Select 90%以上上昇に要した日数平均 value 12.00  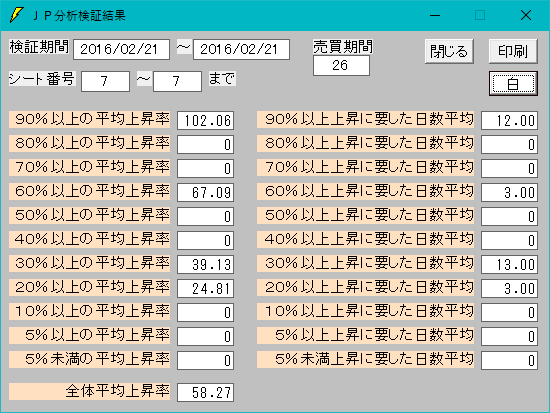coord(509,121)
